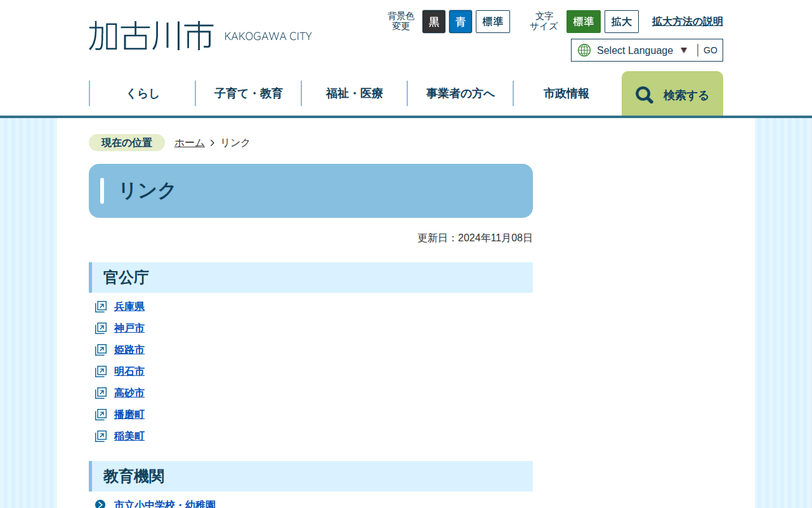Viewport: 812px width, 508px height.
Task: Click the arrow icon beside 市立小中学校・幼稚園
Action: tap(100, 505)
